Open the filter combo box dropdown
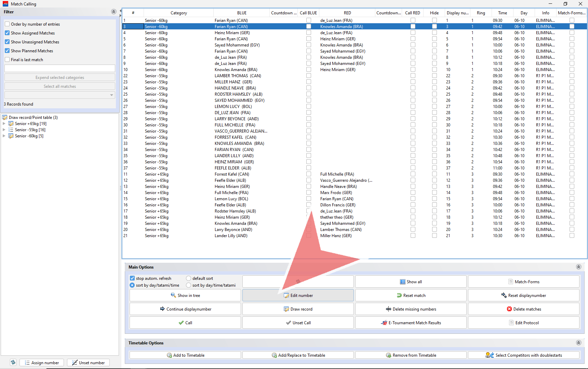 click(x=111, y=95)
